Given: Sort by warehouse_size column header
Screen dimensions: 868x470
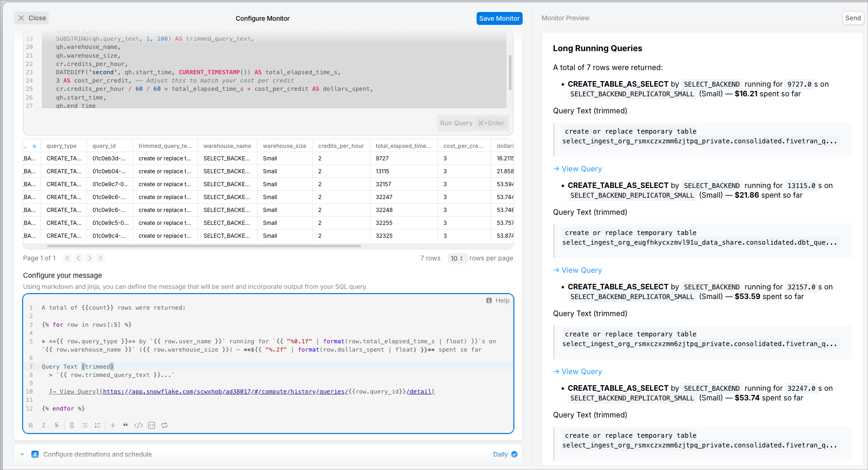Looking at the screenshot, I should 285,146.
